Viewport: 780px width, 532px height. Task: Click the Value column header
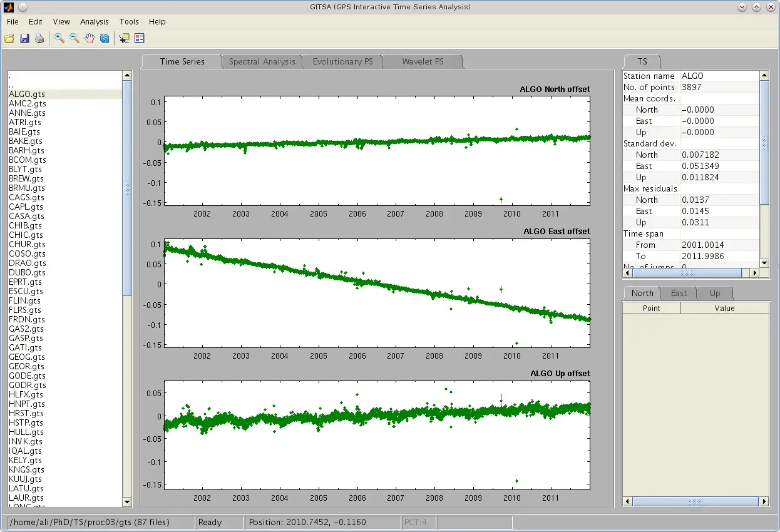[724, 308]
